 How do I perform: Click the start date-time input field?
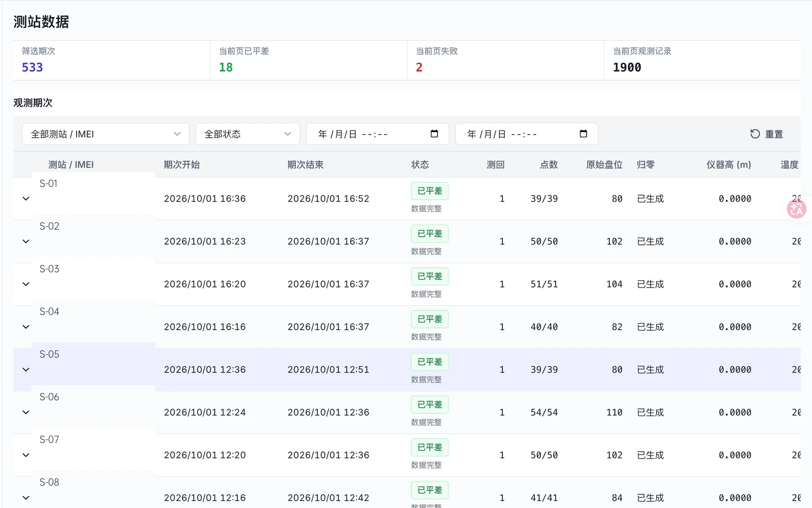pyautogui.click(x=377, y=134)
